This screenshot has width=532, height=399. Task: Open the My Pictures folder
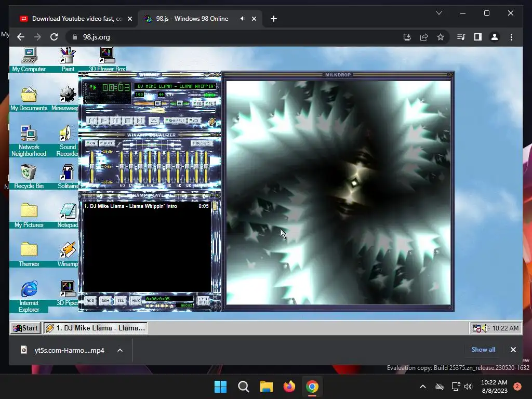coord(29,216)
